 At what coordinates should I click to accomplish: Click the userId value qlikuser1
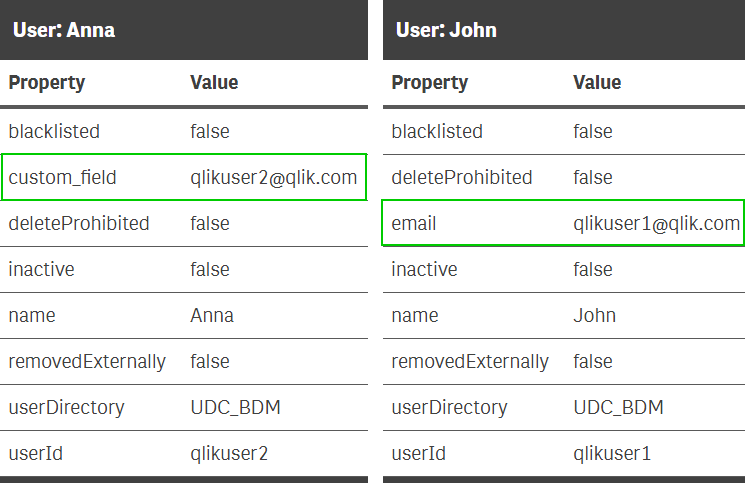[x=611, y=454]
